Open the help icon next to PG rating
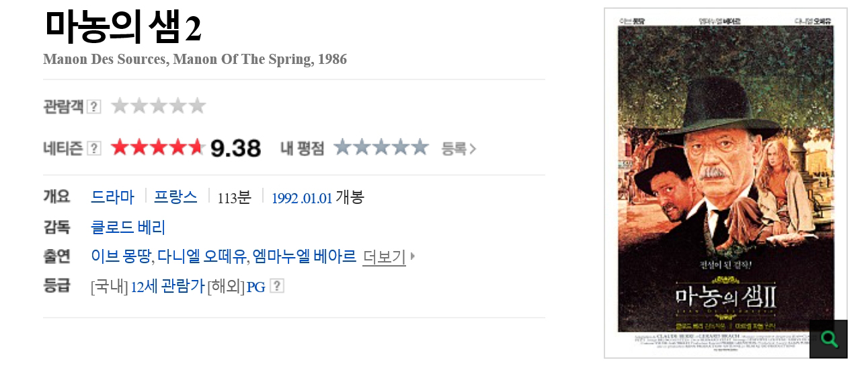 276,286
